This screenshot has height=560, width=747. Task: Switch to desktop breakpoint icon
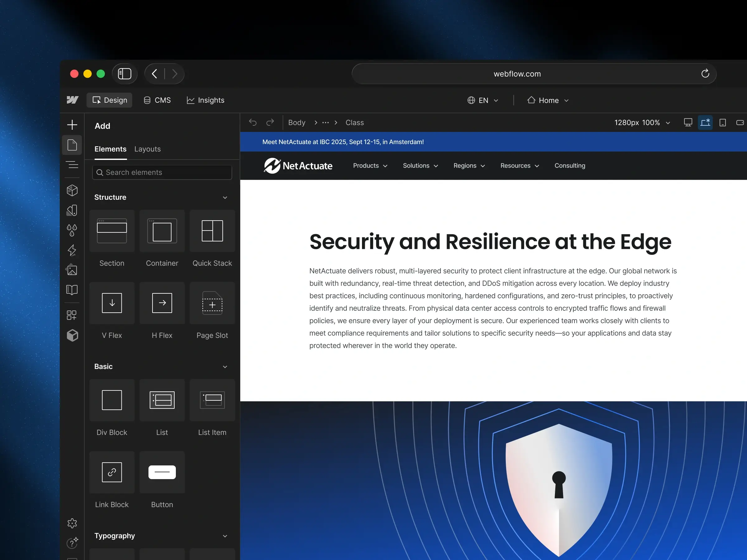point(688,122)
